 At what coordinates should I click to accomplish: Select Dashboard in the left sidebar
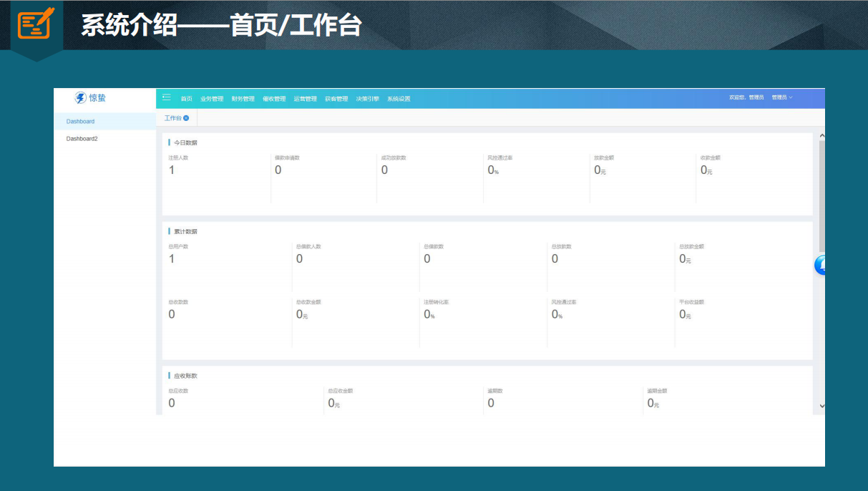pyautogui.click(x=80, y=122)
